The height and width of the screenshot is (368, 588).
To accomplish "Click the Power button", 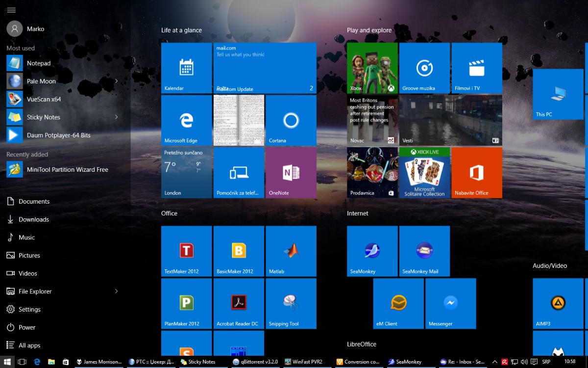I will coord(27,327).
